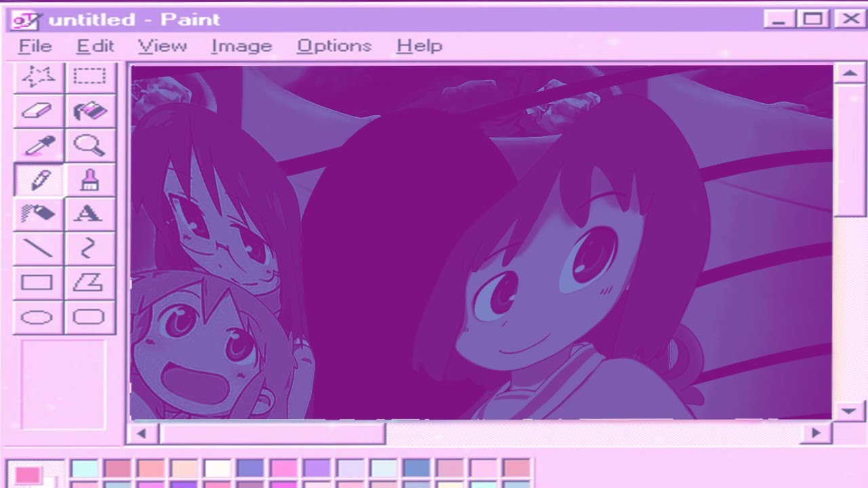
Task: Click the horizontal scrollbar right arrow
Action: (x=816, y=433)
